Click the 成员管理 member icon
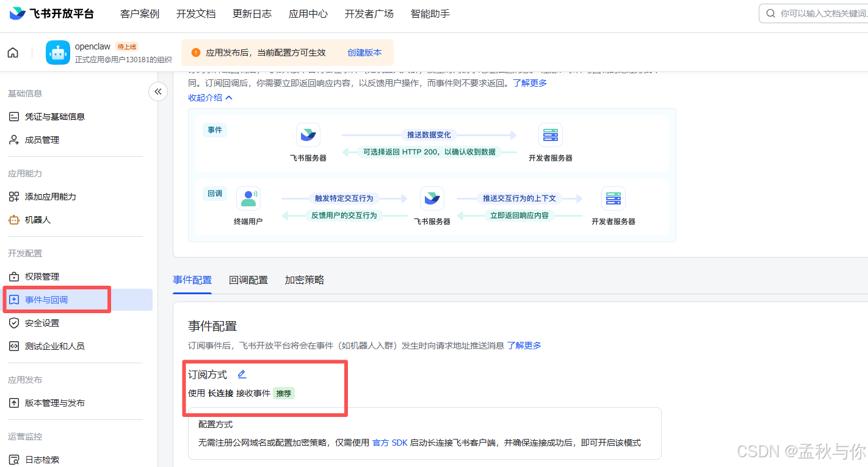This screenshot has width=868, height=467. pos(13,139)
